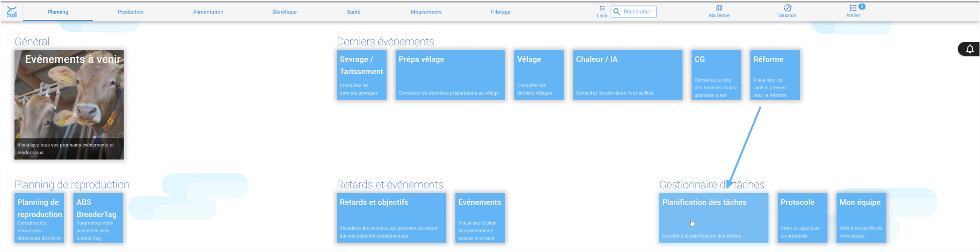
Task: Open the Prépa vêlage tile
Action: (x=450, y=75)
